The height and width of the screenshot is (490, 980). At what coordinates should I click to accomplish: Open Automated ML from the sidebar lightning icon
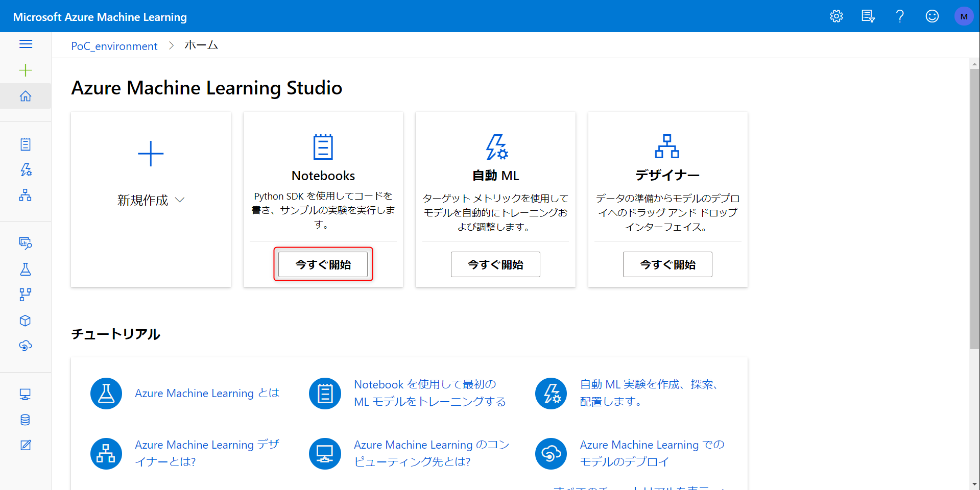26,170
